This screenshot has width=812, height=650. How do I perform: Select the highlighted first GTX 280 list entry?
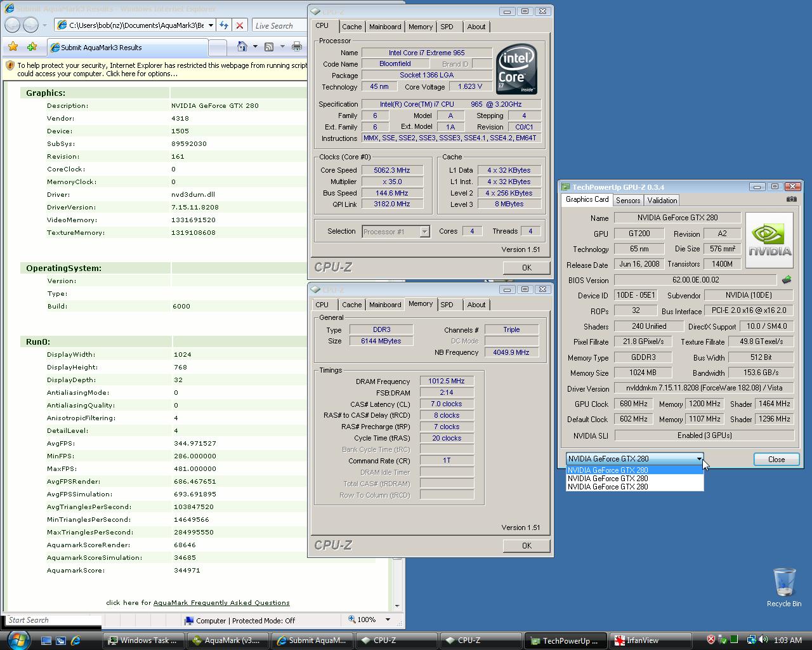[x=634, y=470]
